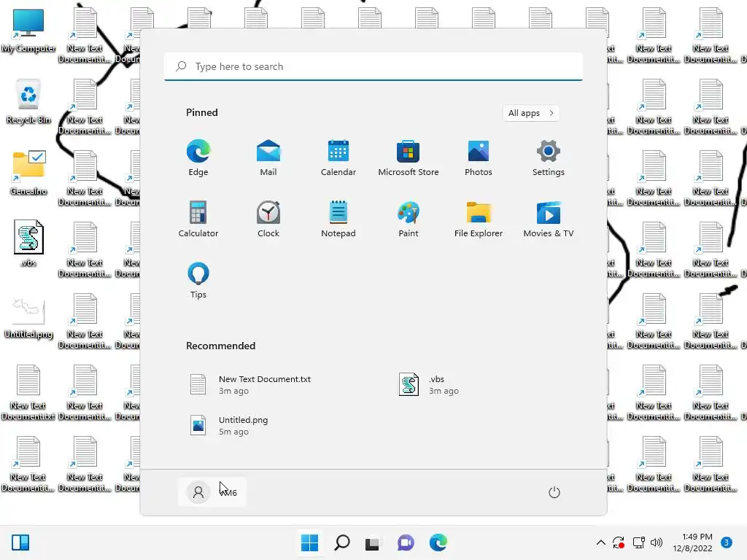This screenshot has width=747, height=560.
Task: Select My Computer desktop icon
Action: click(x=28, y=31)
